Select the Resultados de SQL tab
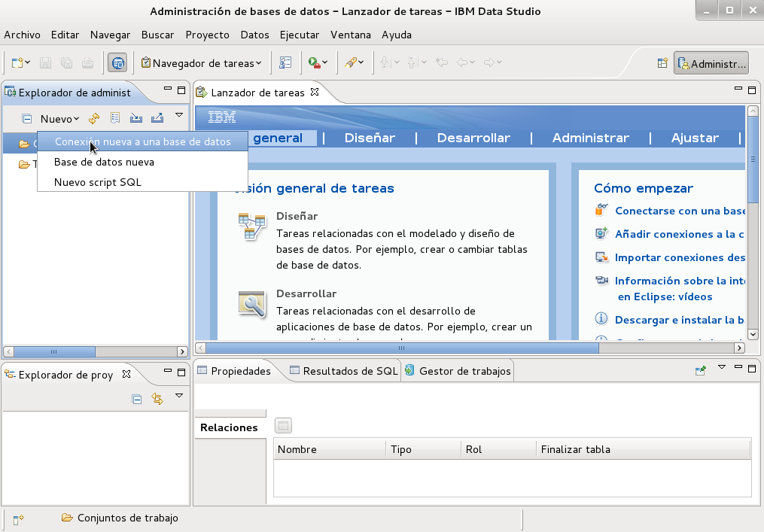 (344, 371)
